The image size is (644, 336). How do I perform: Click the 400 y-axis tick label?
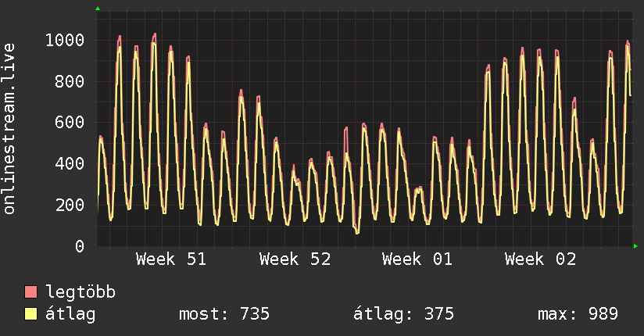pos(70,163)
